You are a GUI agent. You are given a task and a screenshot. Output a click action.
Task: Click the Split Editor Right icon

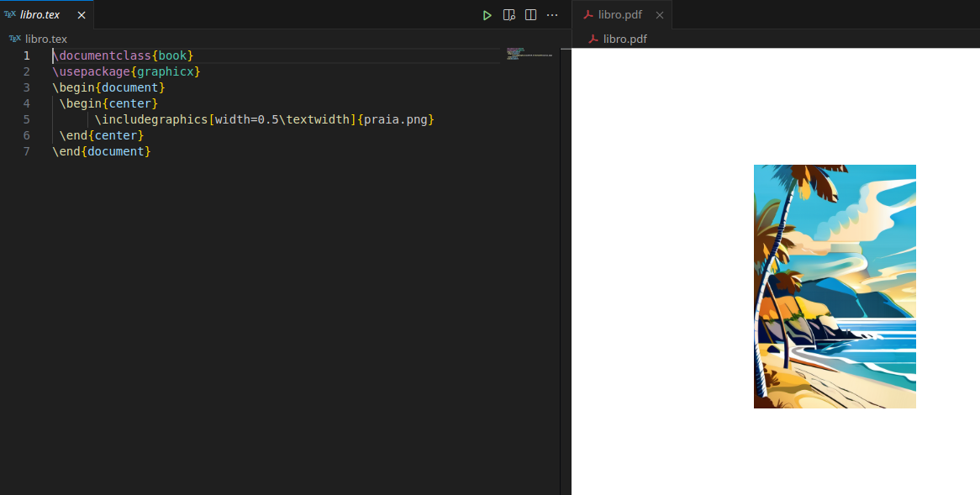(x=530, y=15)
